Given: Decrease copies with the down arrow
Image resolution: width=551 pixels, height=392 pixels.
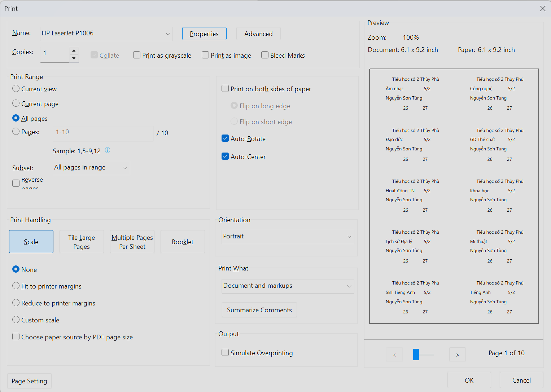Looking at the screenshot, I should [x=74, y=58].
